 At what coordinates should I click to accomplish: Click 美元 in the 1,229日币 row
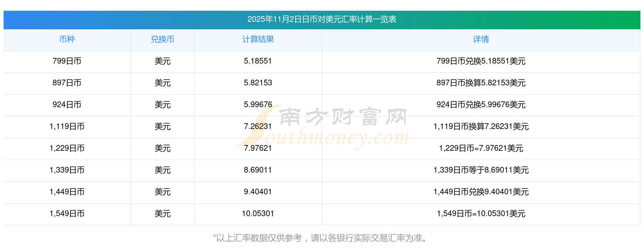click(x=162, y=148)
